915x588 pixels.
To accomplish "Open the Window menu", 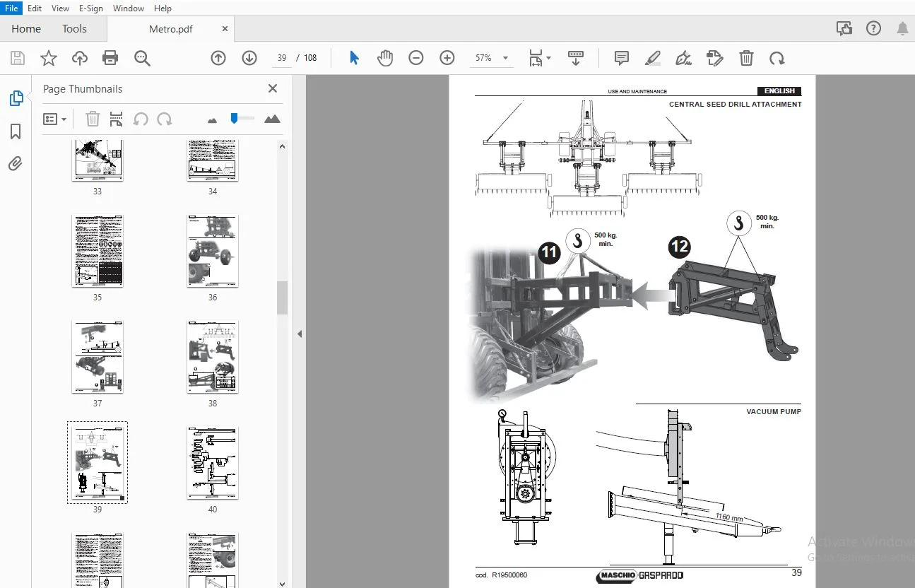I will [x=129, y=8].
